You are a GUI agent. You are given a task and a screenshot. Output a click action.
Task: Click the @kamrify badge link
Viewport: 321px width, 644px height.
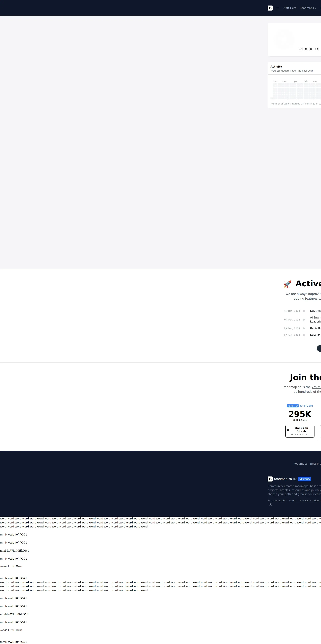point(304,479)
